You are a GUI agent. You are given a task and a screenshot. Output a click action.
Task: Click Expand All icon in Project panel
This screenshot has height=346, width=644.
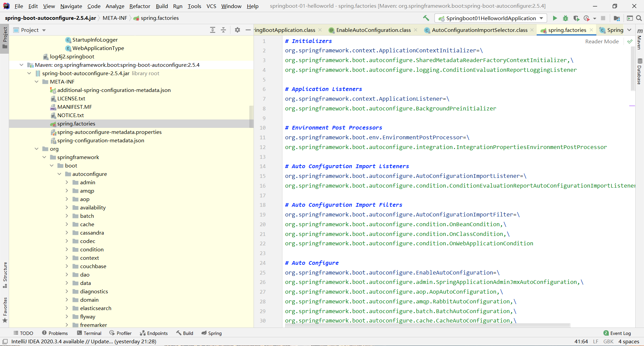[x=213, y=30]
